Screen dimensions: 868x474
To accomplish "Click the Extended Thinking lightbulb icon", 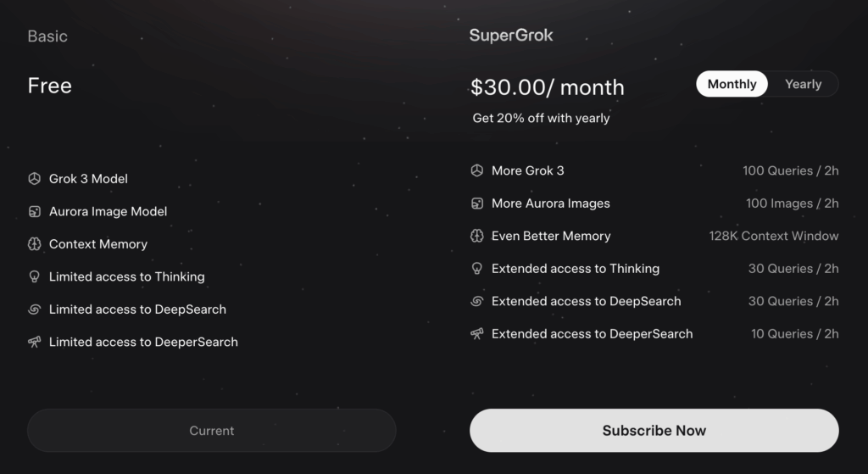I will pyautogui.click(x=476, y=269).
